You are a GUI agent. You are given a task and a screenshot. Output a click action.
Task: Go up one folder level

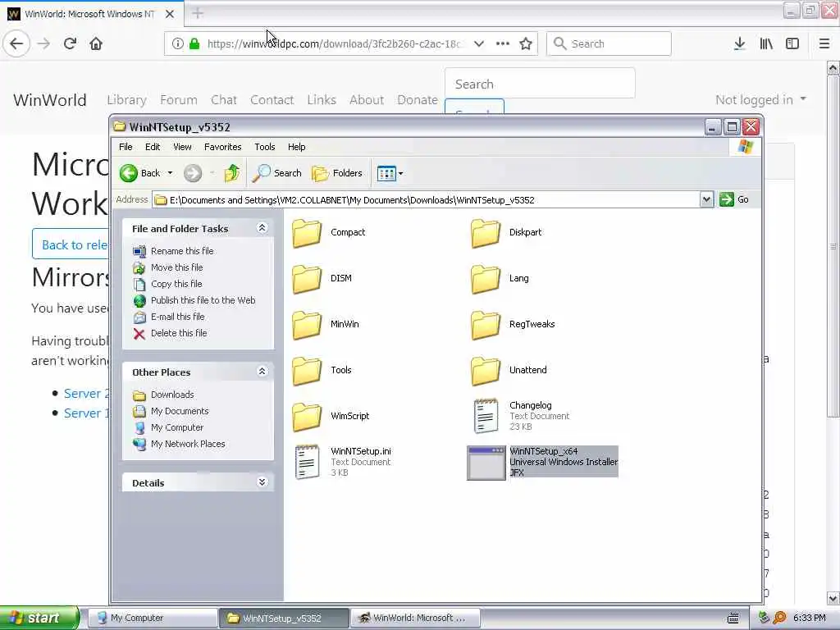(232, 173)
